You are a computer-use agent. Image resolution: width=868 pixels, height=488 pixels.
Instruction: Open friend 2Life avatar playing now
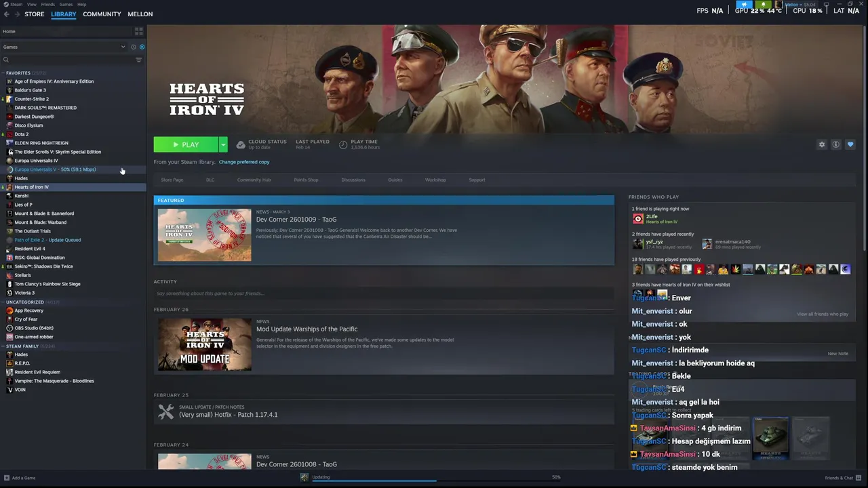click(638, 218)
